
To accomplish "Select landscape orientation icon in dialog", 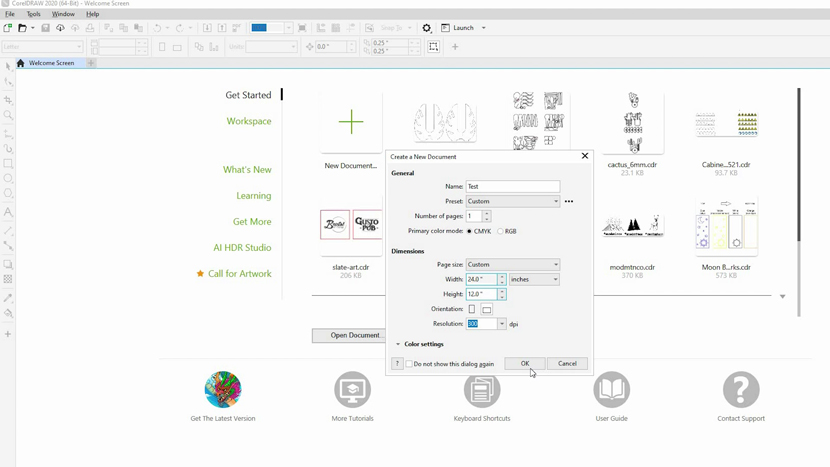I will click(x=487, y=309).
